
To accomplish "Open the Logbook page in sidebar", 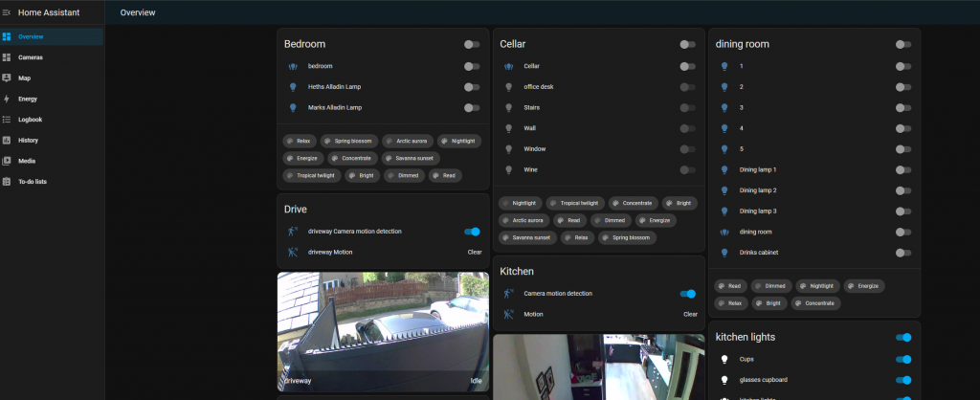I will [52, 120].
